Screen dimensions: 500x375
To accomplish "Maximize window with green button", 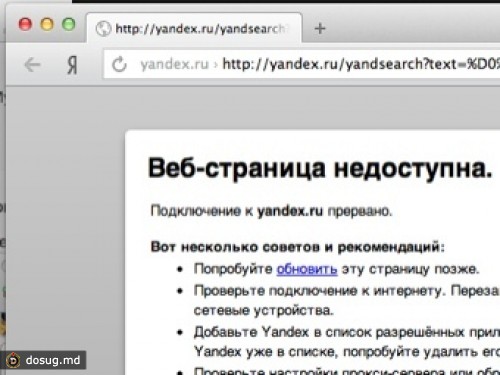I will [x=69, y=24].
